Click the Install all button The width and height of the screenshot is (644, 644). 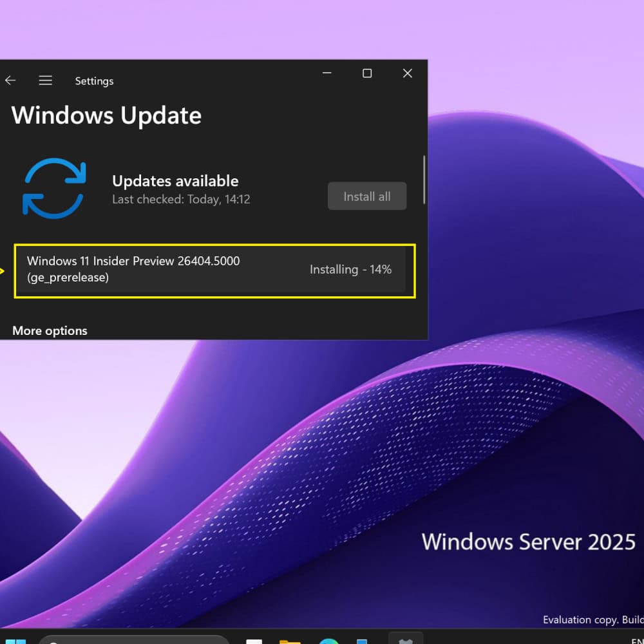pos(367,196)
